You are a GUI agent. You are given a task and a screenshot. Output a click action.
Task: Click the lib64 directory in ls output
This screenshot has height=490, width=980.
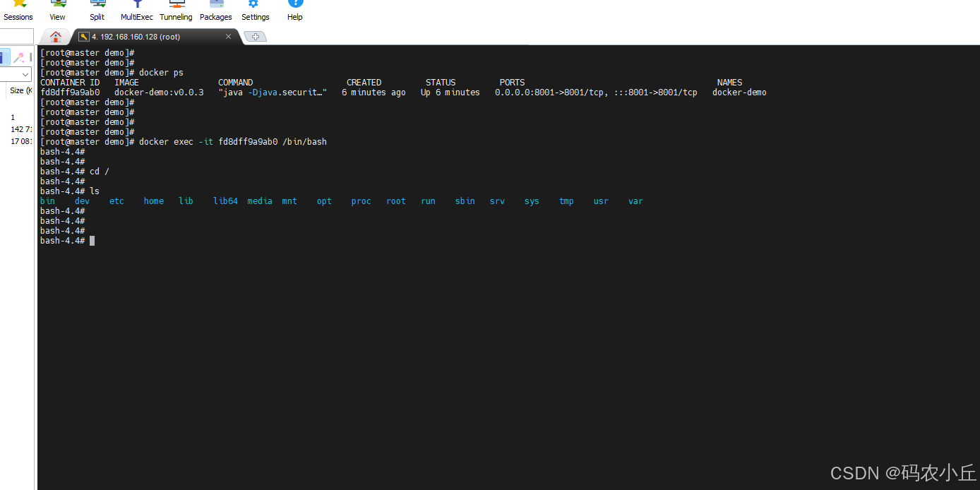click(226, 201)
